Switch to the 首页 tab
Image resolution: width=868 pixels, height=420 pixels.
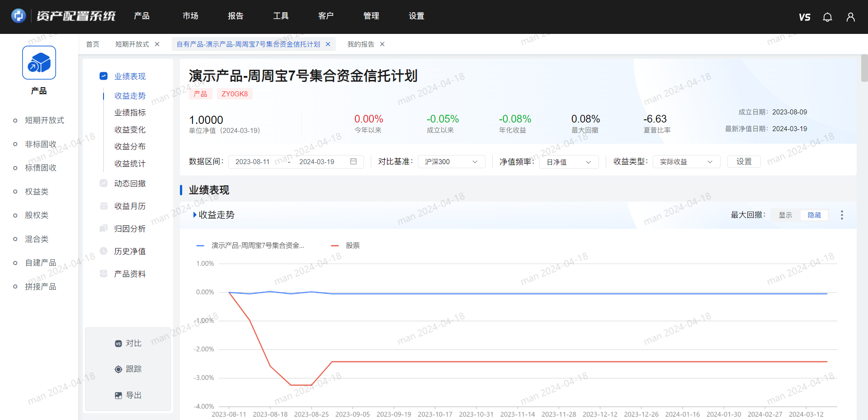(x=93, y=44)
